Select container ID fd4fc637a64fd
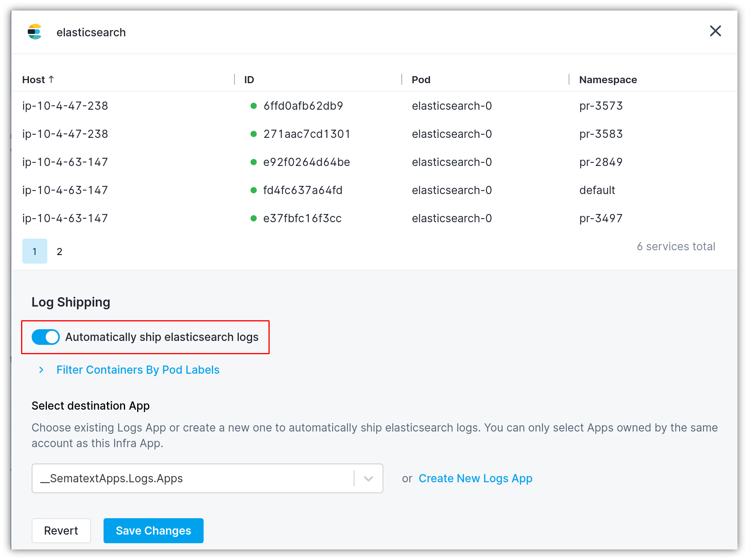The width and height of the screenshot is (748, 560). click(303, 190)
